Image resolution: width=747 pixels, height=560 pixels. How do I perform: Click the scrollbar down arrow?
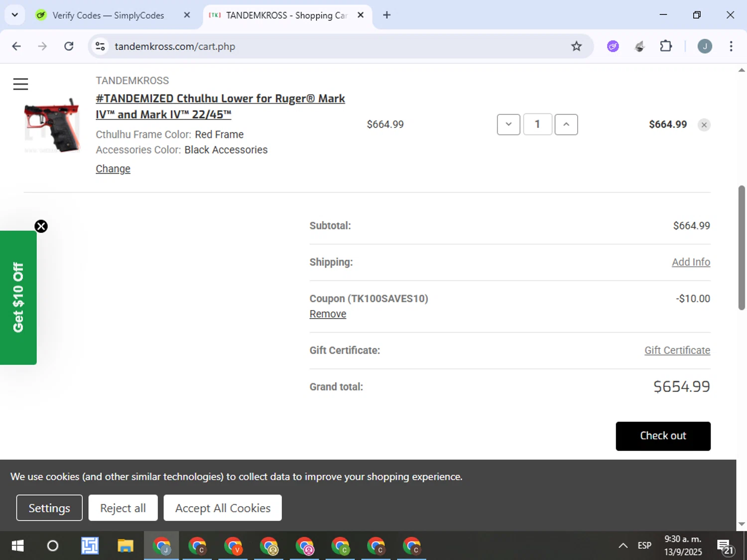tap(742, 524)
